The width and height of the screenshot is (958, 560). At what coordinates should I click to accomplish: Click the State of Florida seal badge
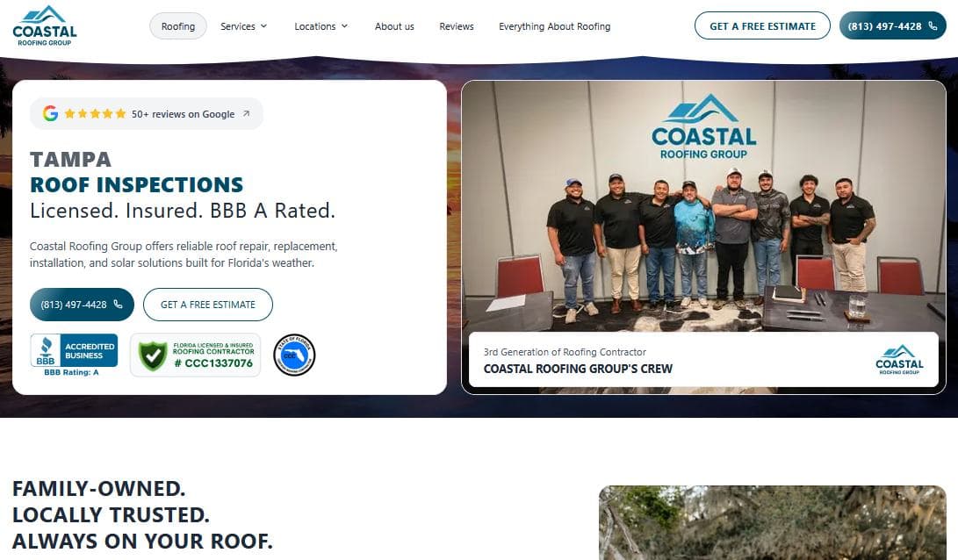tap(294, 355)
